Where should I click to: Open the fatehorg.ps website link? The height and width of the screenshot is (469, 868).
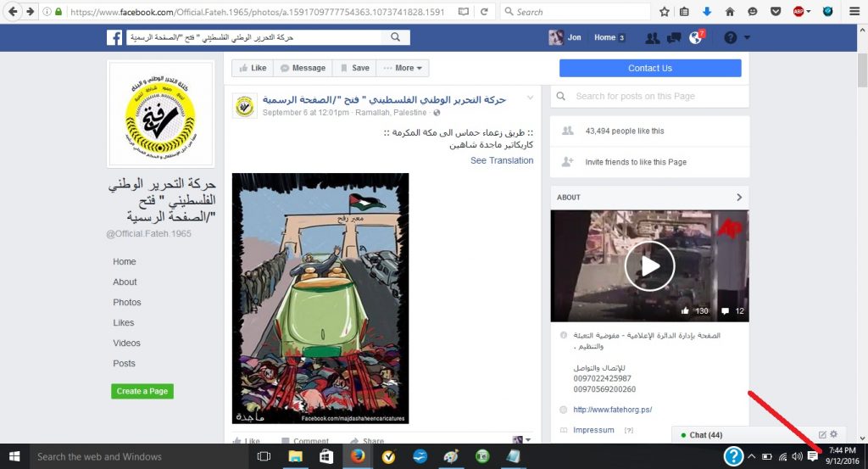tap(612, 410)
